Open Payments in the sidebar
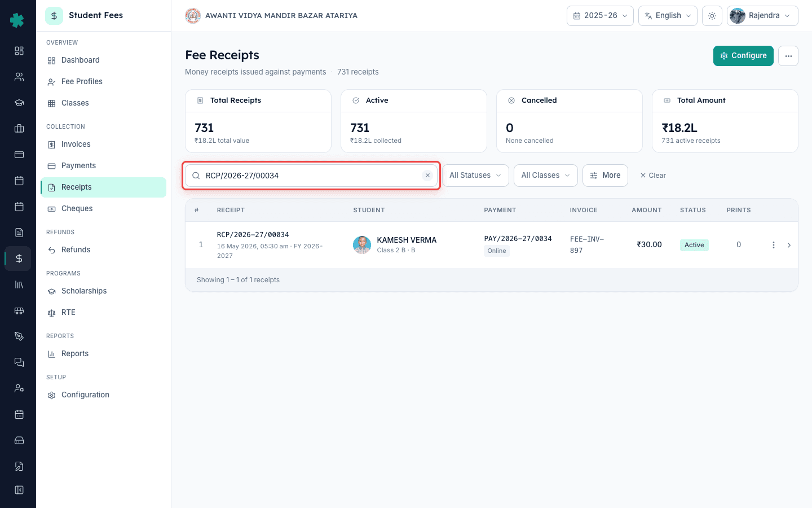Screen dimensions: 812x508 tap(104, 166)
